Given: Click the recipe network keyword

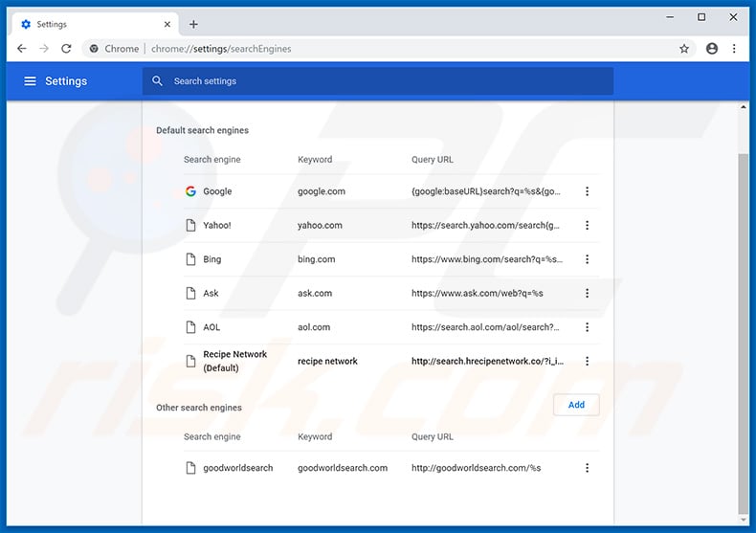Looking at the screenshot, I should coord(327,361).
